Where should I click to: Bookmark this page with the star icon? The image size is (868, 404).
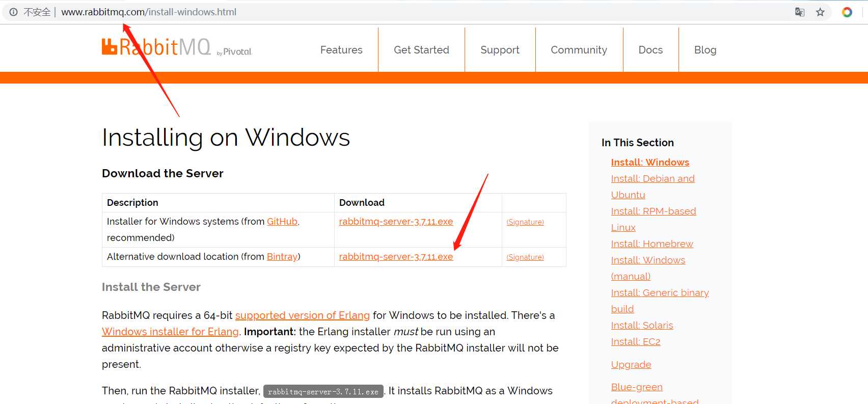pyautogui.click(x=820, y=12)
